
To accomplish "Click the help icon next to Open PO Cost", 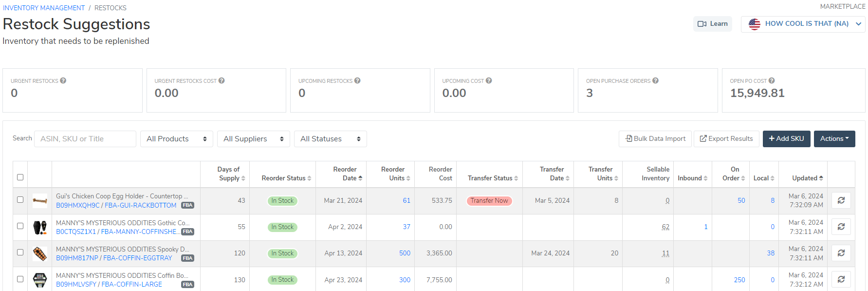I will point(772,81).
